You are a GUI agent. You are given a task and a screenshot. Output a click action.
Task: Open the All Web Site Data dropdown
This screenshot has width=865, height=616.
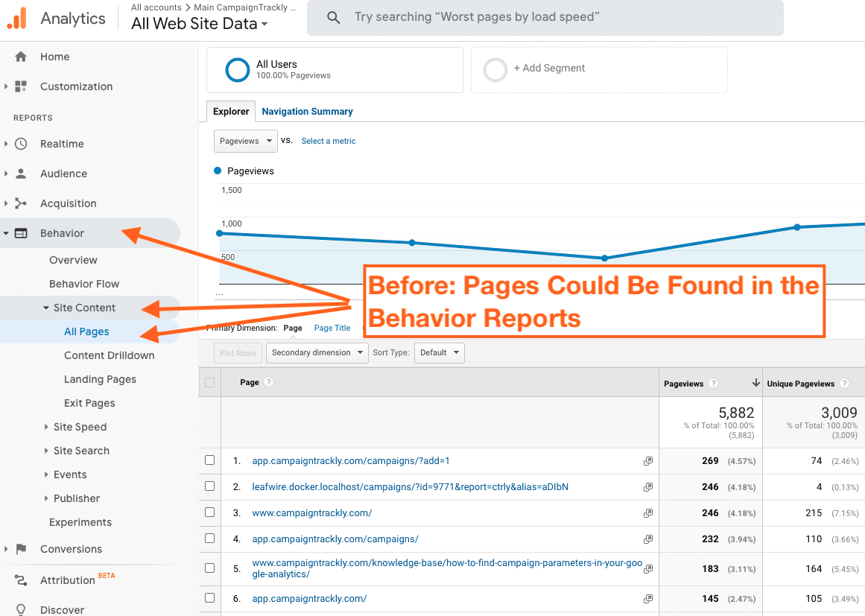[199, 24]
